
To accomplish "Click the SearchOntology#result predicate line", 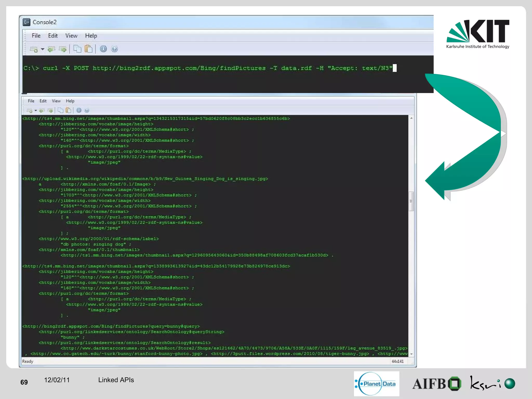I will (125, 343).
